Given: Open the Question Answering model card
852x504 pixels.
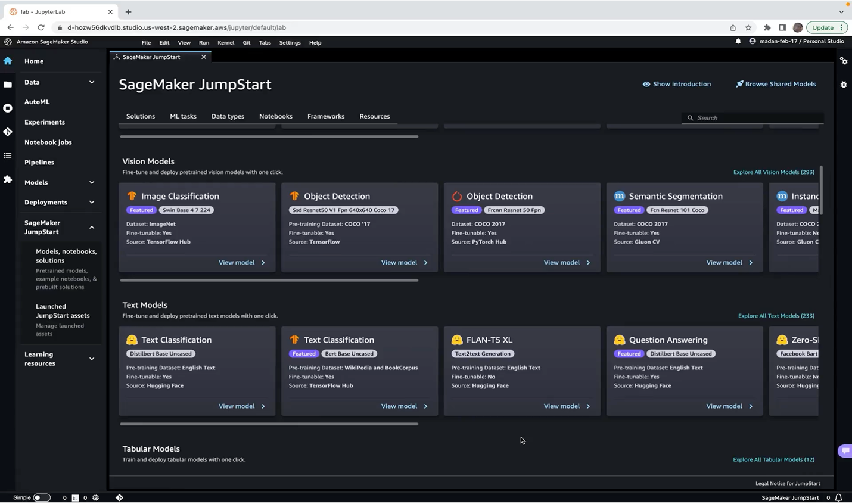Looking at the screenshot, I should pos(685,371).
